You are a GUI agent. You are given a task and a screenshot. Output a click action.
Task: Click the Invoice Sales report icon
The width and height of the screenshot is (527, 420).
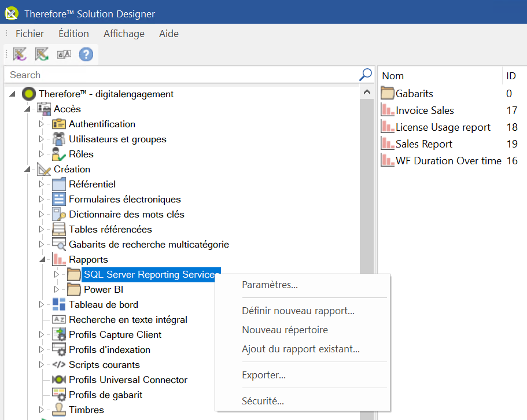388,110
